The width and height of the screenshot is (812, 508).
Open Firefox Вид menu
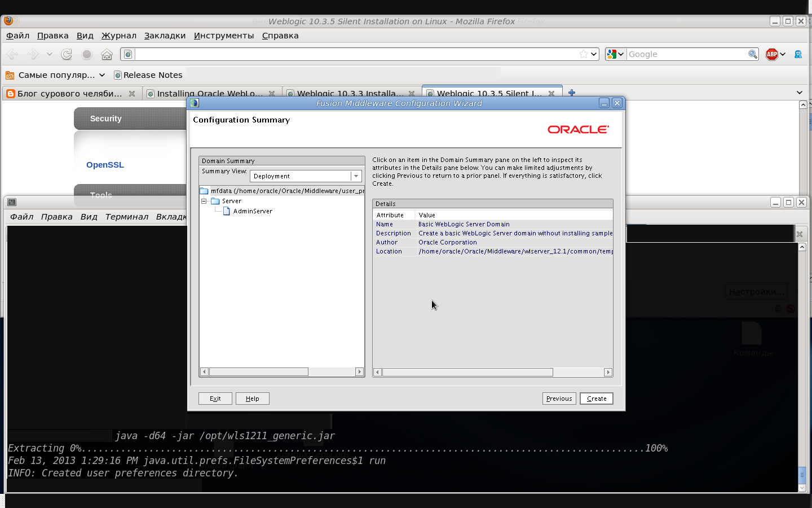tap(85, 36)
